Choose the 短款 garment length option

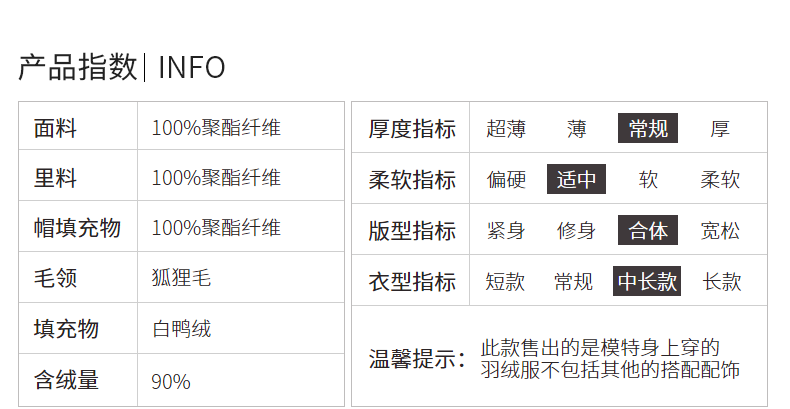point(505,282)
